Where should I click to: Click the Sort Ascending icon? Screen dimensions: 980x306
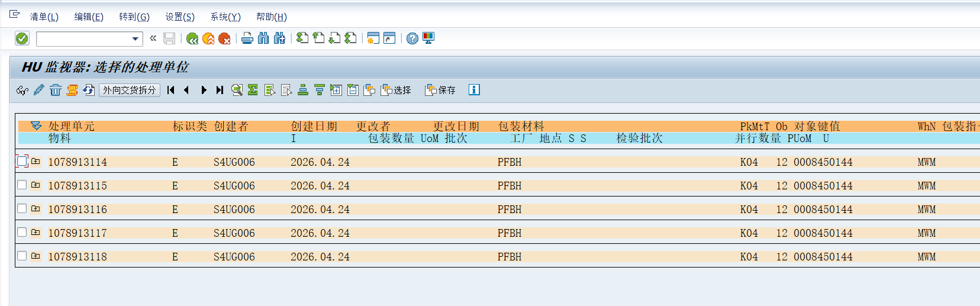303,90
